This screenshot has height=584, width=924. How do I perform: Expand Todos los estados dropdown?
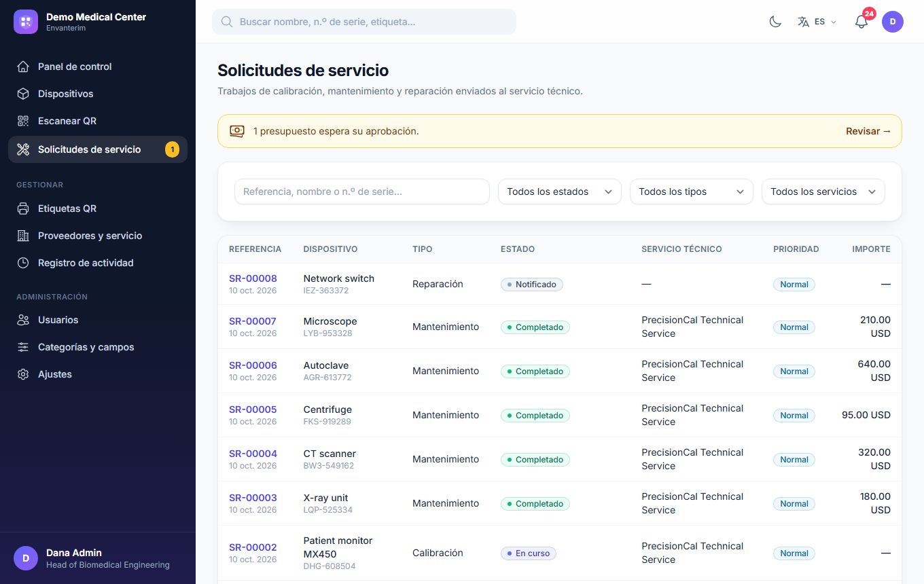tap(560, 191)
